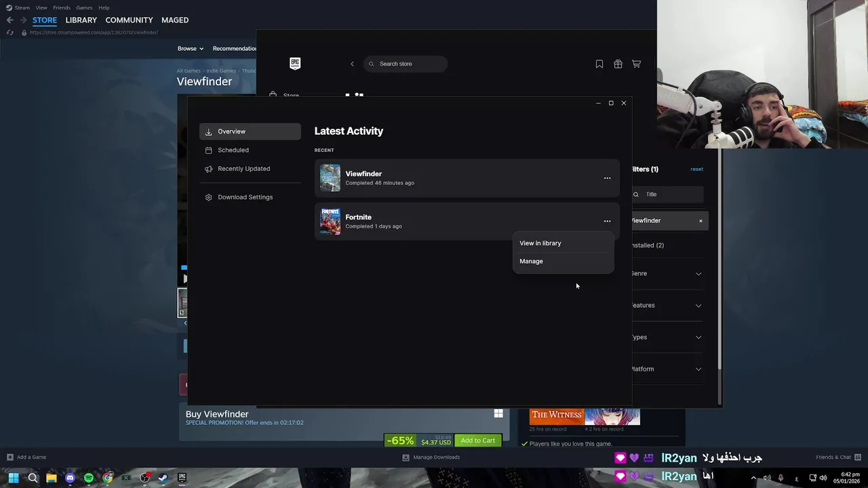Open the Epic wishlist bookmark icon
This screenshot has width=868, height=488.
point(599,64)
